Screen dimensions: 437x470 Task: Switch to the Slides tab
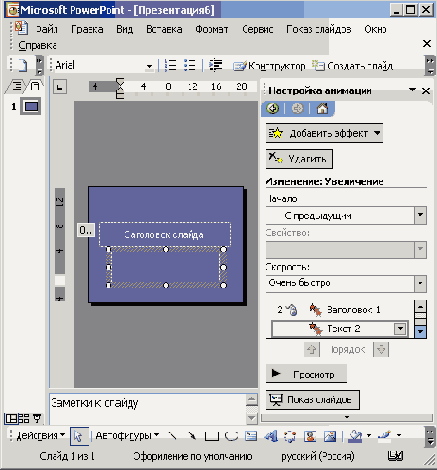tap(35, 86)
